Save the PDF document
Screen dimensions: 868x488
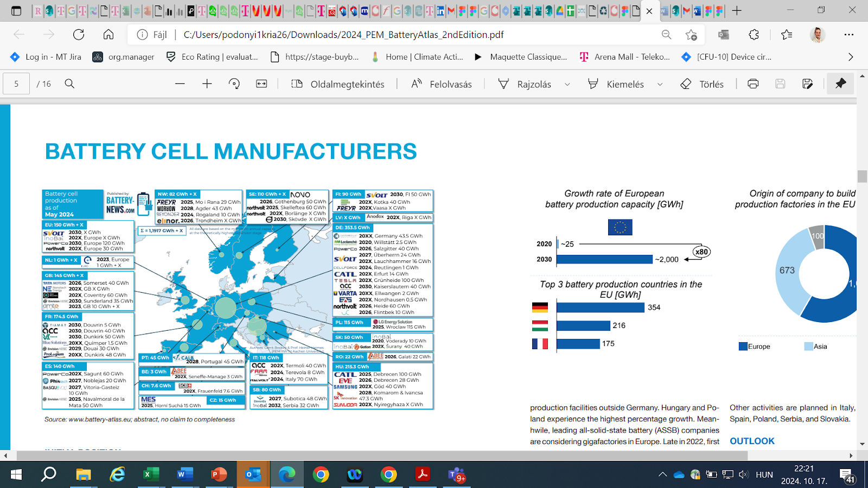[780, 84]
